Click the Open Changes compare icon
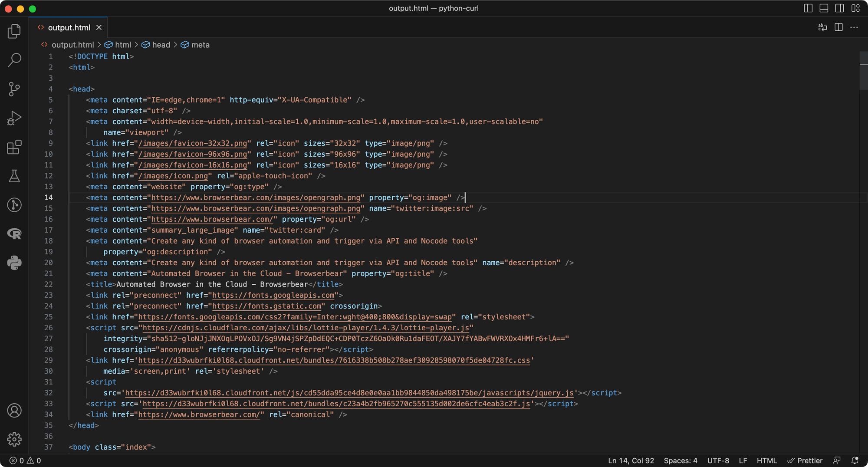Viewport: 868px width, 467px height. (822, 27)
